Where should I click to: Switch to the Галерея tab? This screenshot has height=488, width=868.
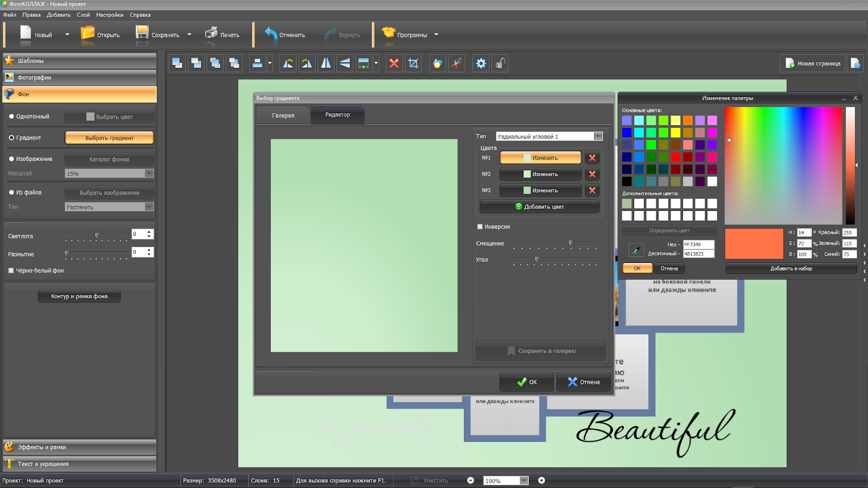pos(283,115)
